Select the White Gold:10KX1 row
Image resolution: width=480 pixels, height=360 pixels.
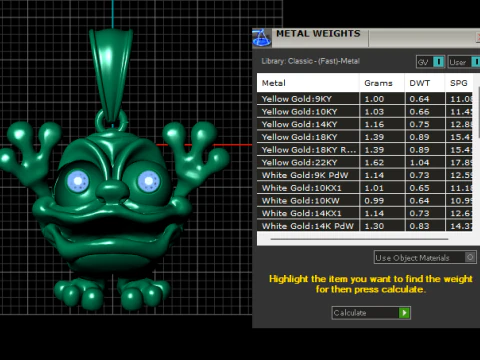click(x=365, y=188)
